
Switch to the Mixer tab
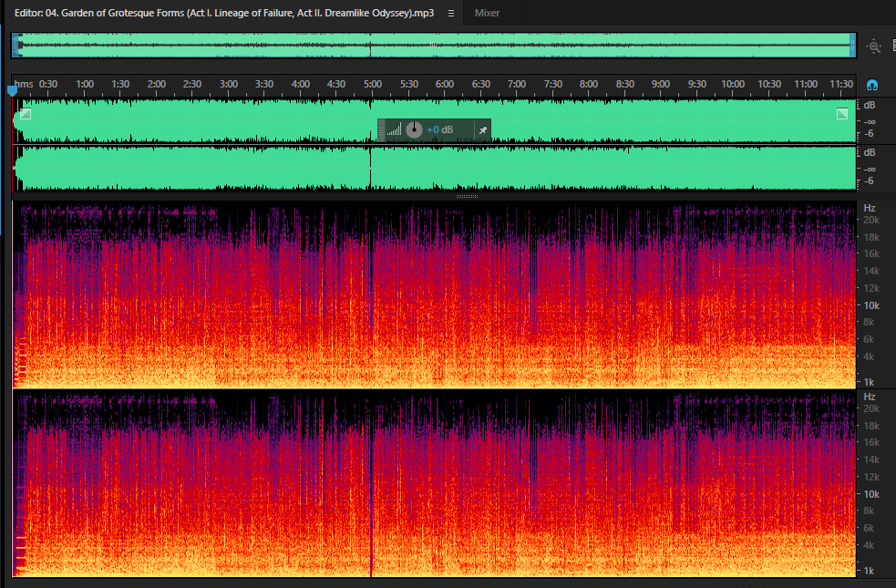coord(487,13)
